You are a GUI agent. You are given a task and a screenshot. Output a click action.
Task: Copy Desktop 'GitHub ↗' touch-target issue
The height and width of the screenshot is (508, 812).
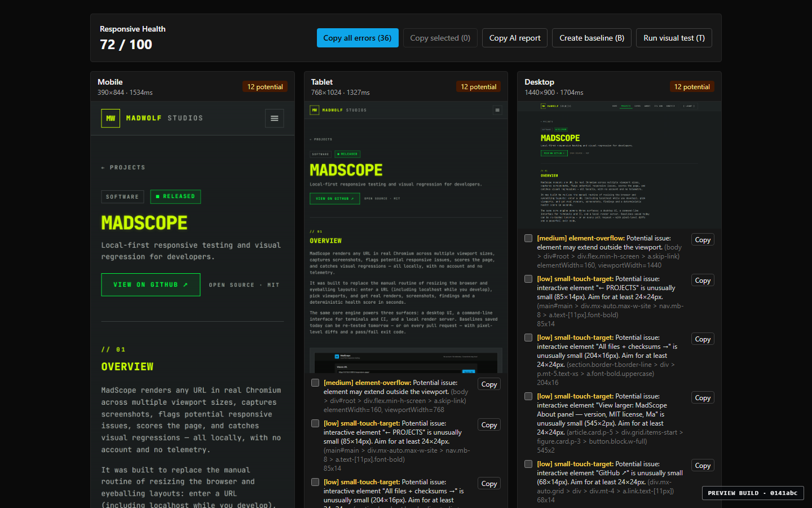(x=703, y=466)
